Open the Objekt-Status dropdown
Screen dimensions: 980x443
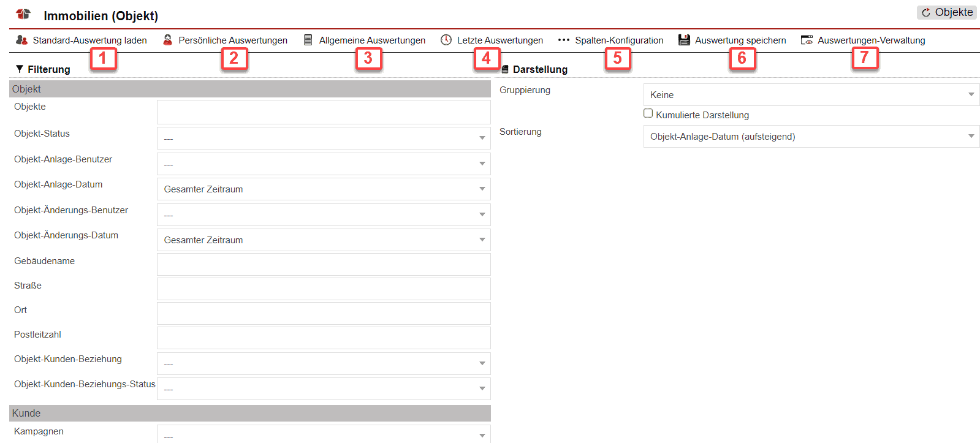(x=324, y=138)
